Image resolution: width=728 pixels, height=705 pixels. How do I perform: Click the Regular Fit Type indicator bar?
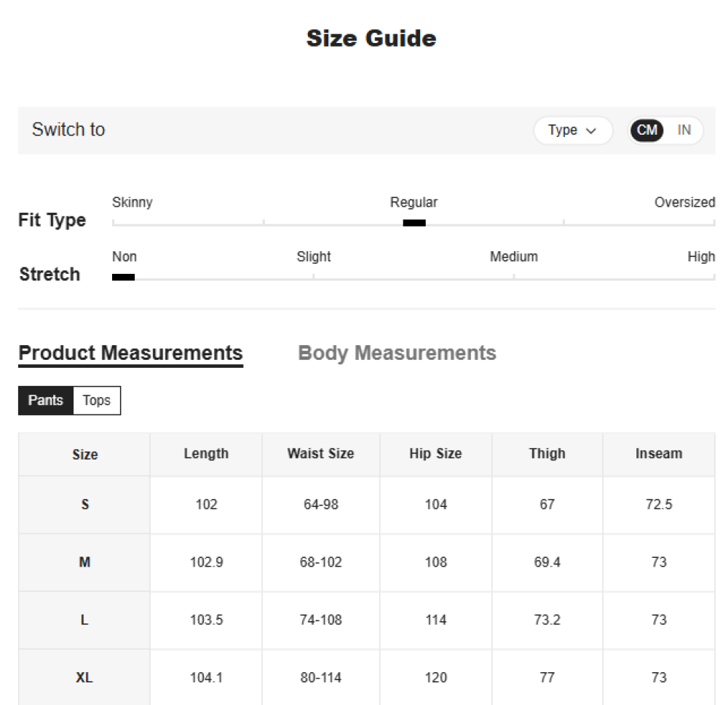coord(414,223)
